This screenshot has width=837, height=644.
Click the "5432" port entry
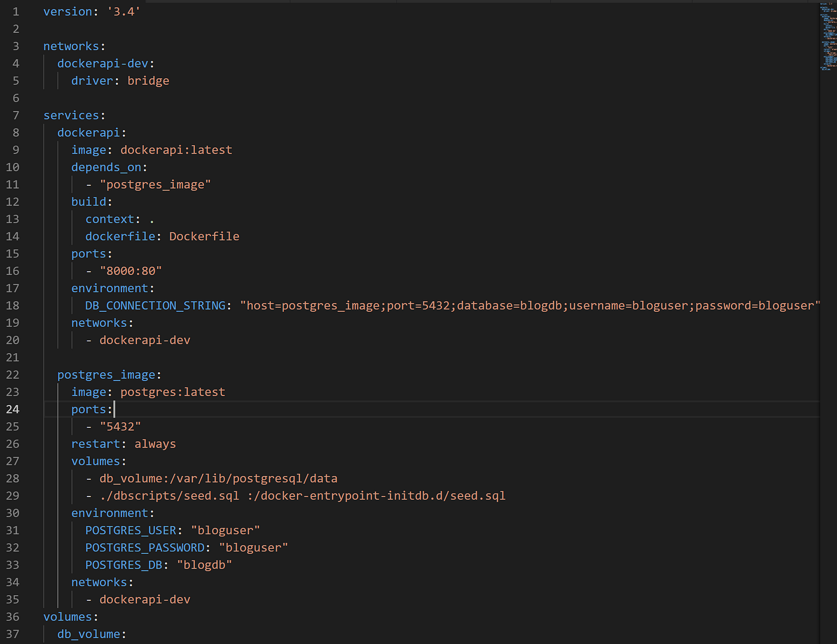pyautogui.click(x=121, y=426)
